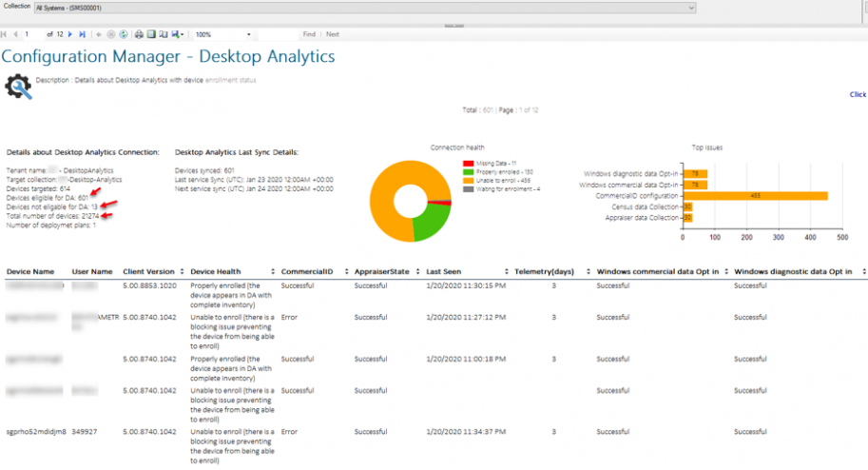
Task: Go to next report page
Action: (70, 34)
